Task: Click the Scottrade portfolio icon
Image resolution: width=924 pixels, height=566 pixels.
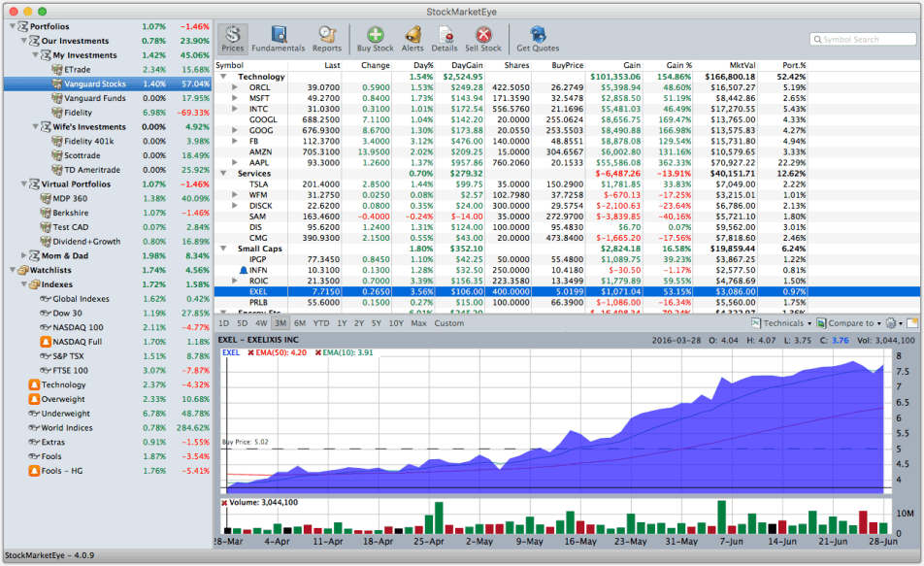Action: [57, 155]
